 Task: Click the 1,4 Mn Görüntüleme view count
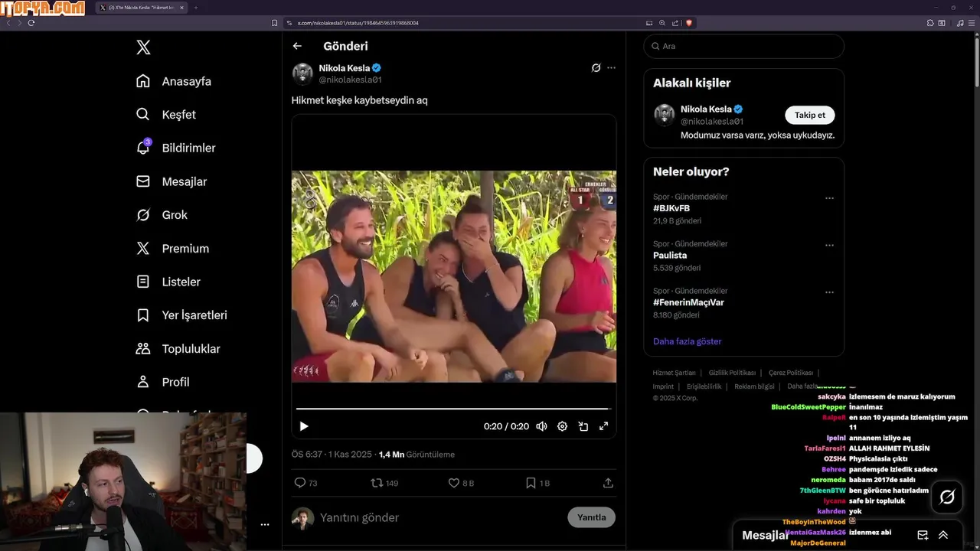coord(416,455)
